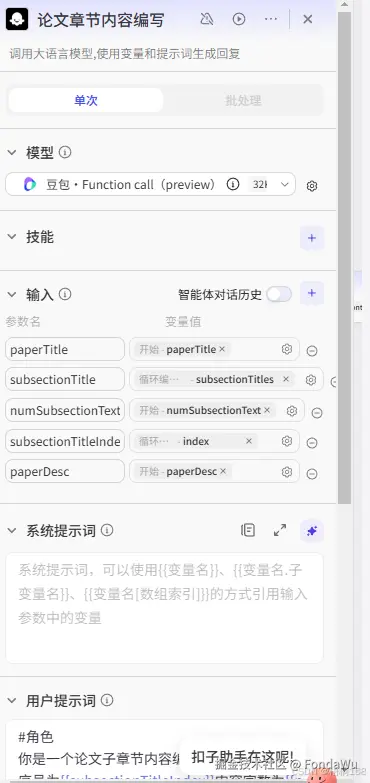Remove the 开始 - paperDesc variable tag
This screenshot has width=370, height=783.
(x=223, y=471)
